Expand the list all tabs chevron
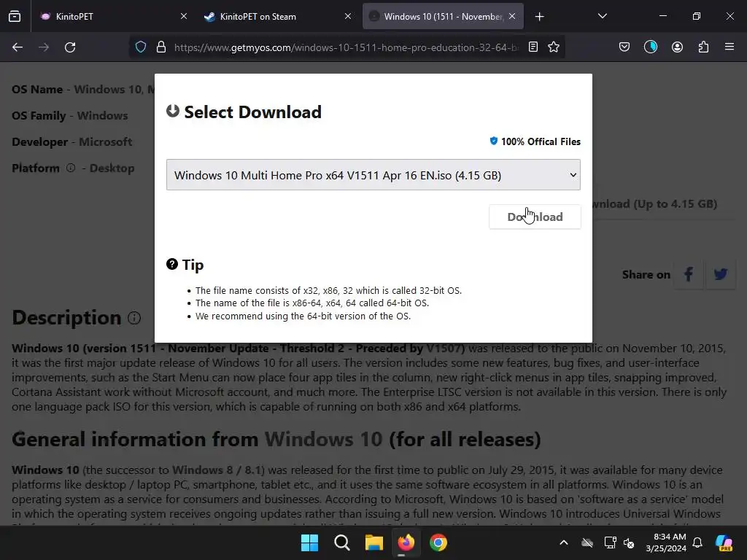Image resolution: width=747 pixels, height=560 pixels. (x=602, y=16)
